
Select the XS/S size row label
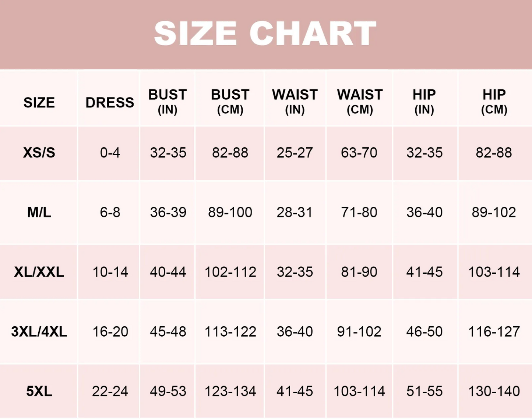(x=39, y=153)
